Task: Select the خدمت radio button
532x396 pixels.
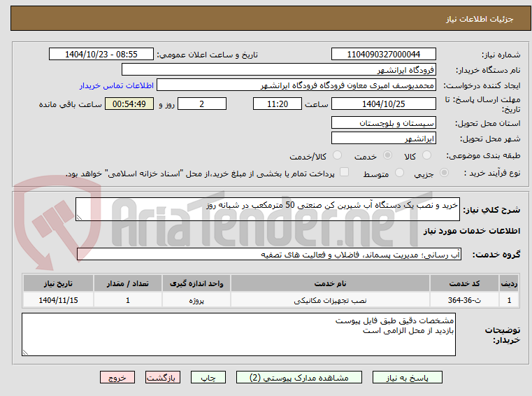Action: tap(387, 155)
